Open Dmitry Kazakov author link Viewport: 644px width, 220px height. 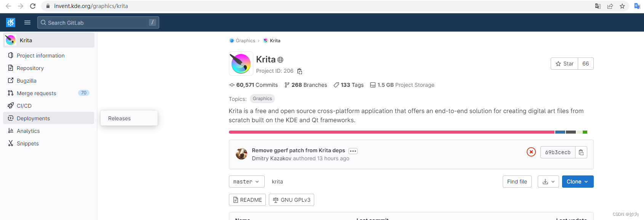[x=272, y=158]
